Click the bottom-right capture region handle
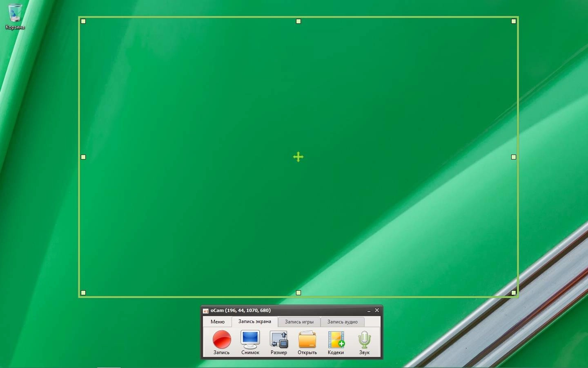 click(x=514, y=293)
